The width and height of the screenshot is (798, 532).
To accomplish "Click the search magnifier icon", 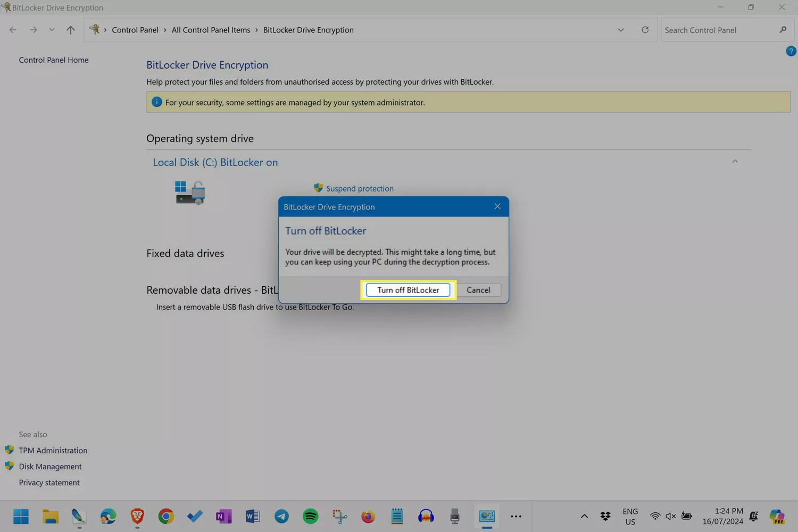I will 783,30.
